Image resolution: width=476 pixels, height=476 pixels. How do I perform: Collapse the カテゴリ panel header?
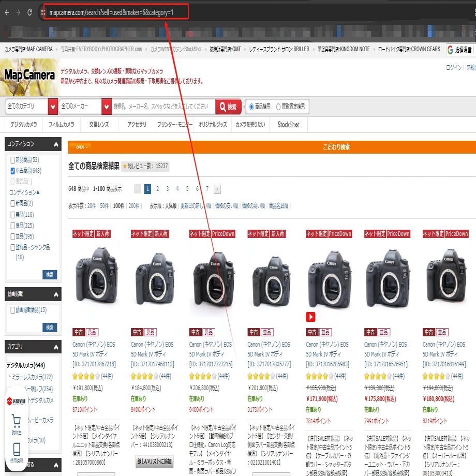33,347
